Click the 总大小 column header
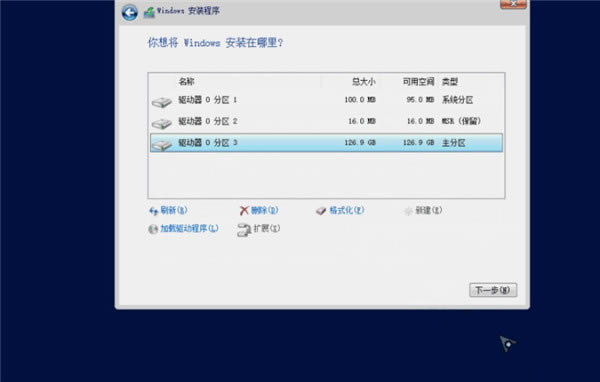The height and width of the screenshot is (382, 600). pos(364,82)
